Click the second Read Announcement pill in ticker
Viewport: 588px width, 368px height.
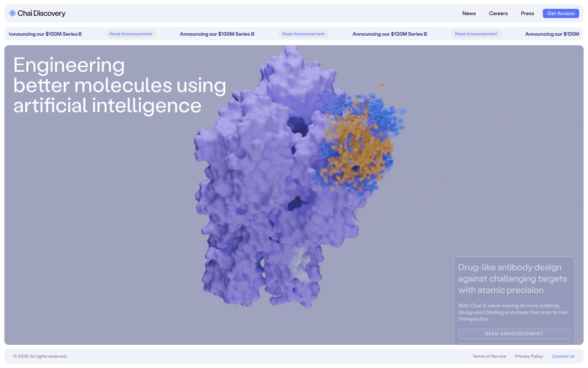(x=303, y=34)
